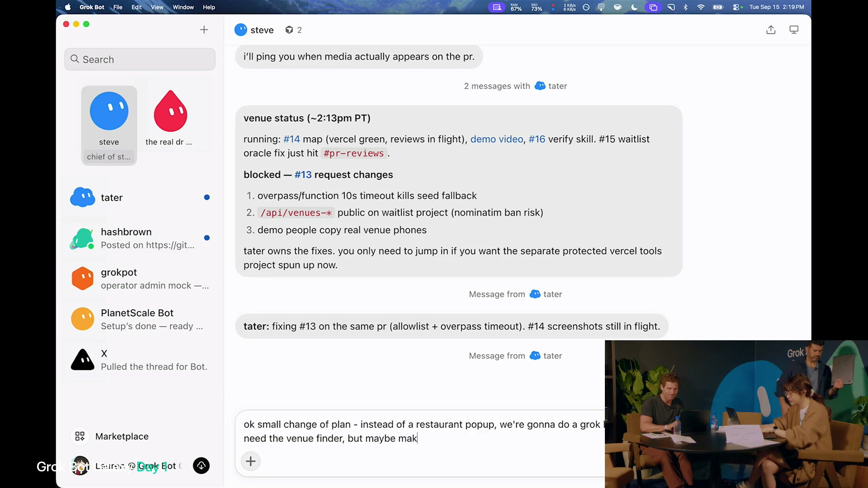Open the Marketplace grid icon

click(x=80, y=436)
